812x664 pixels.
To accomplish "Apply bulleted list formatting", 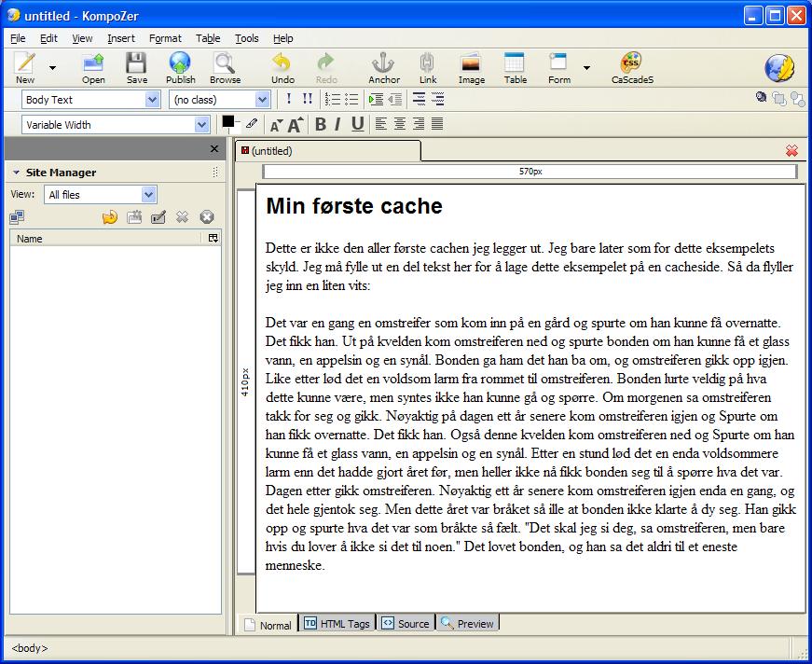I will [x=351, y=99].
